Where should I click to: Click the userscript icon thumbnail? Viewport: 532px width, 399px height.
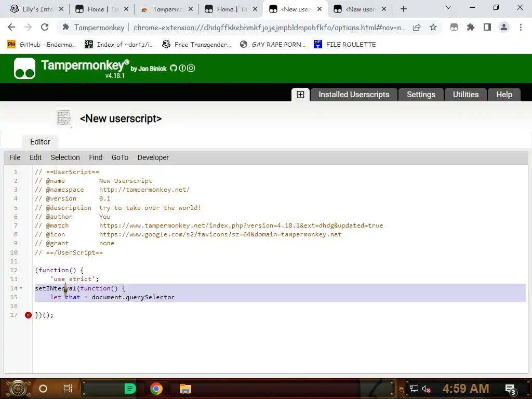(64, 118)
